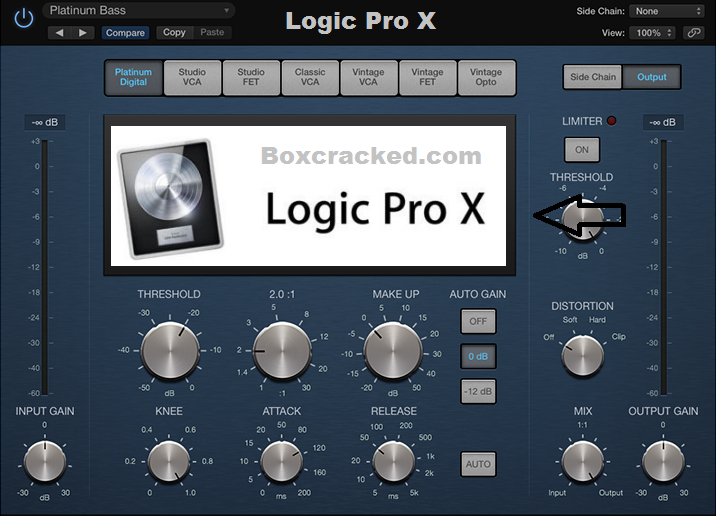
Task: Click the input level meter bar
Action: coord(45,268)
